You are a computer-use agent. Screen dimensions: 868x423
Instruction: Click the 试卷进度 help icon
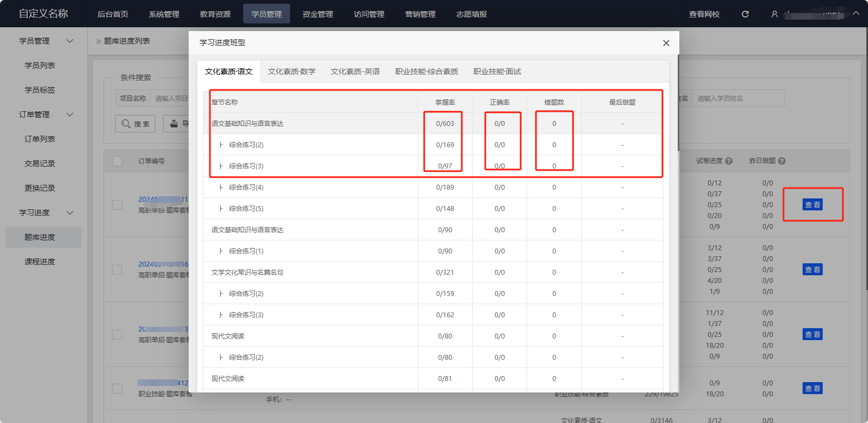pos(729,161)
